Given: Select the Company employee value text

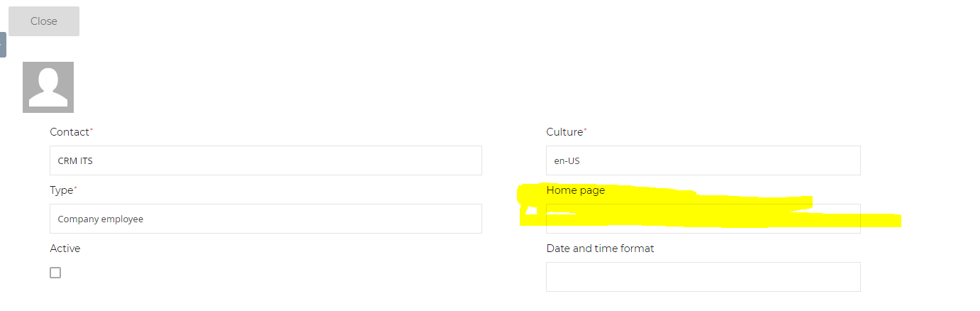Looking at the screenshot, I should (x=101, y=219).
